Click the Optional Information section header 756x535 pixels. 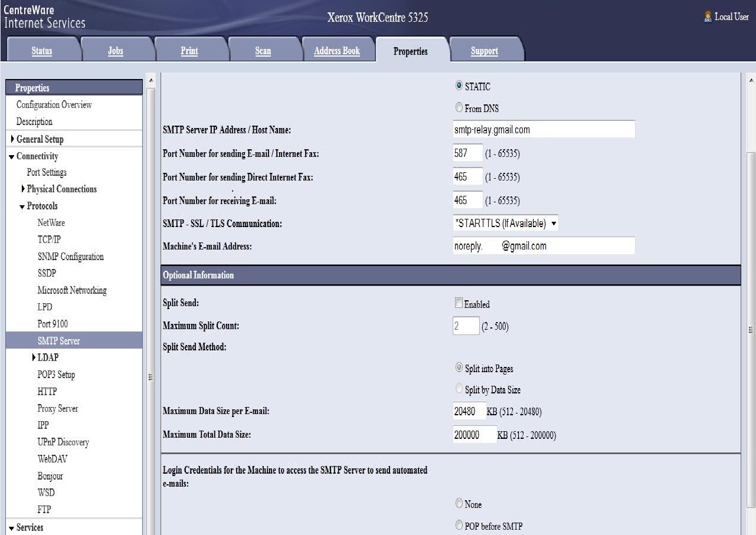pyautogui.click(x=451, y=275)
